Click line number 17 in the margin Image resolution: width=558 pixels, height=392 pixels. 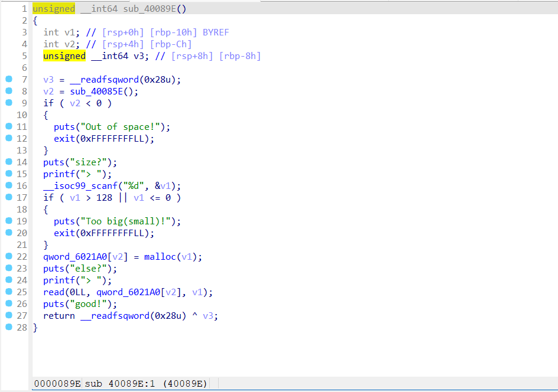click(x=21, y=197)
